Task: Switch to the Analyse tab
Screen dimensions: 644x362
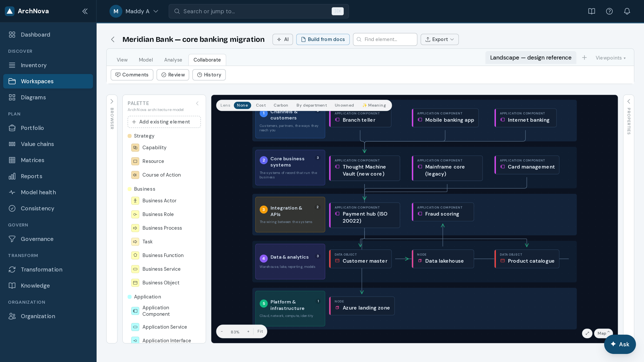Action: click(x=173, y=60)
